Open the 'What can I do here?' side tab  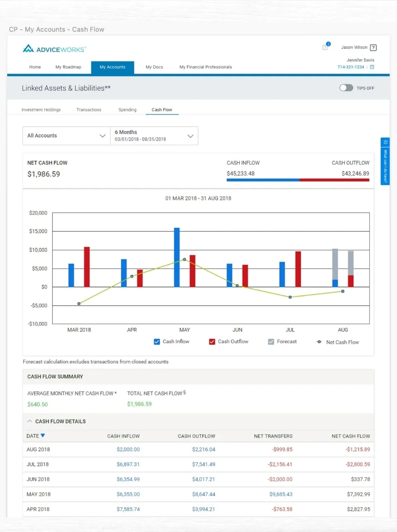point(385,161)
